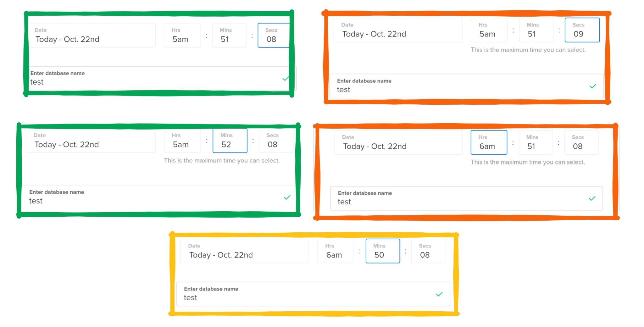Click Mins 51 field next to focused Hrs 6am
The image size is (644, 327).
tap(536, 142)
